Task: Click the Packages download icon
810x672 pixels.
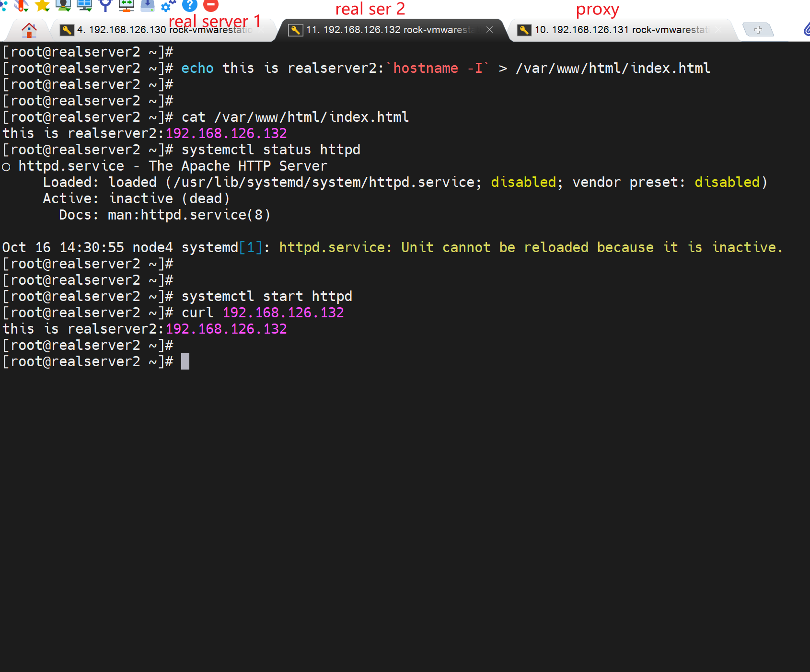Action: click(147, 5)
